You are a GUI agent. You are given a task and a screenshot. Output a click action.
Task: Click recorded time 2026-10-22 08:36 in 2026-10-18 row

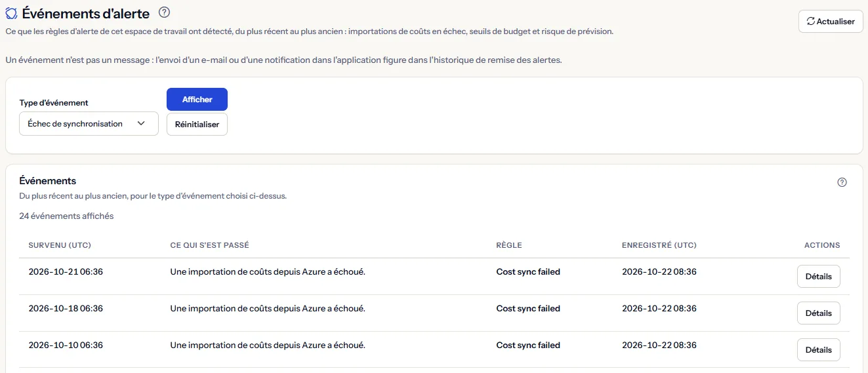tap(659, 309)
